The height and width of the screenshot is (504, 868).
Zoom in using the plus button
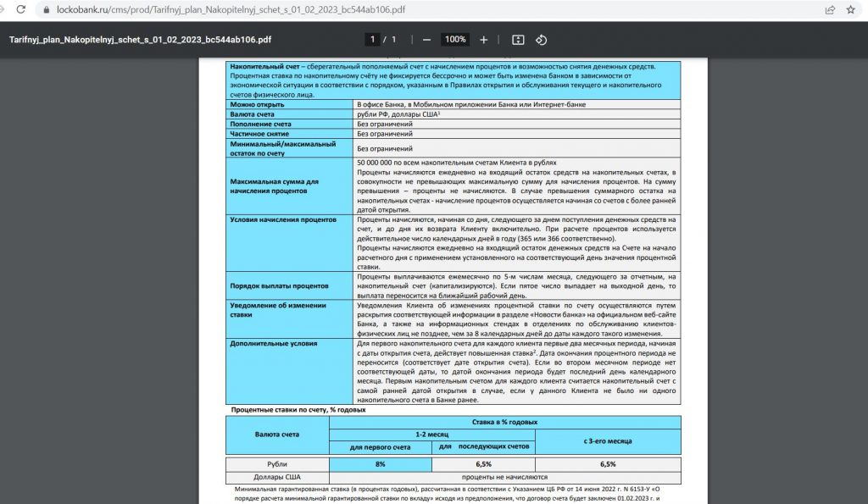coord(484,40)
